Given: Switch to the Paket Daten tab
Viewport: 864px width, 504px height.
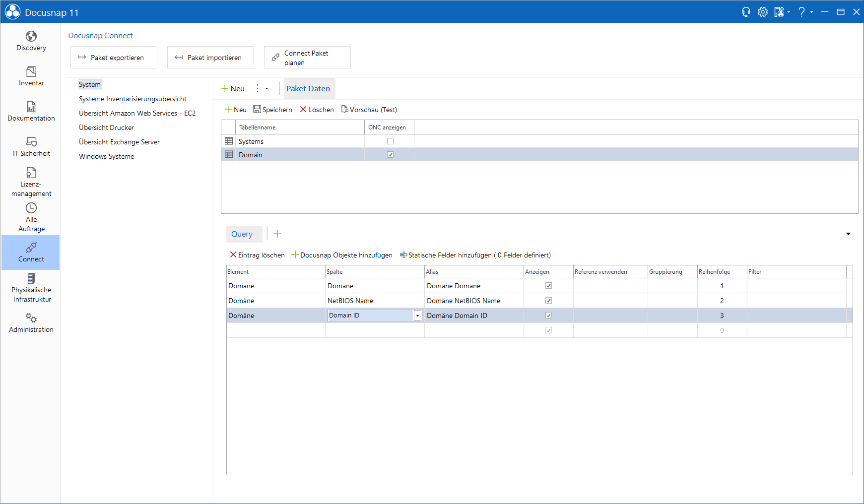Looking at the screenshot, I should click(308, 89).
